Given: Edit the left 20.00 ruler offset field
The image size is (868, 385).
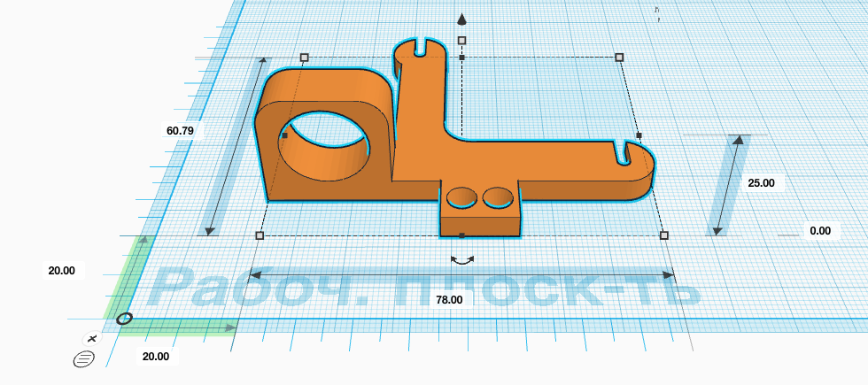Looking at the screenshot, I should [x=61, y=271].
